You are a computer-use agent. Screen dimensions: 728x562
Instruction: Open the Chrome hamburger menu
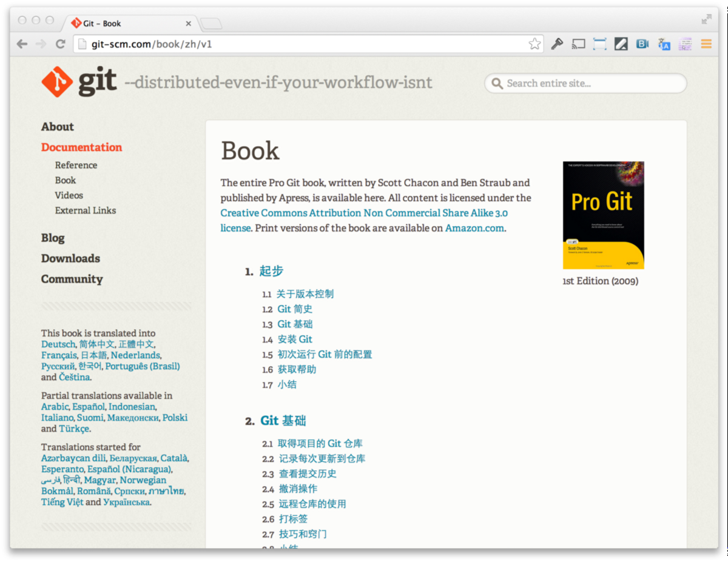coord(706,44)
